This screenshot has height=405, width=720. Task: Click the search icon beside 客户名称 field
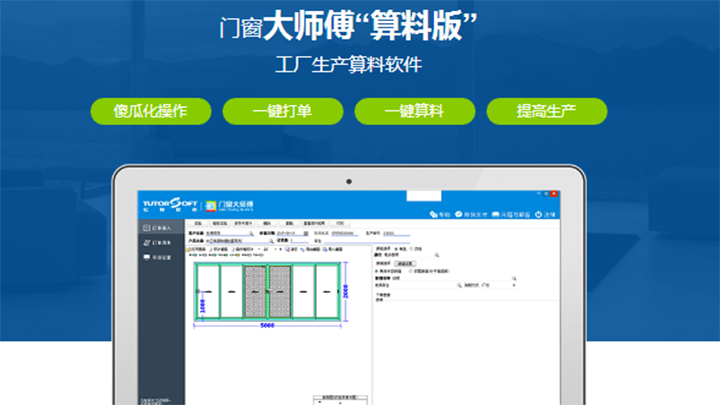tap(251, 233)
